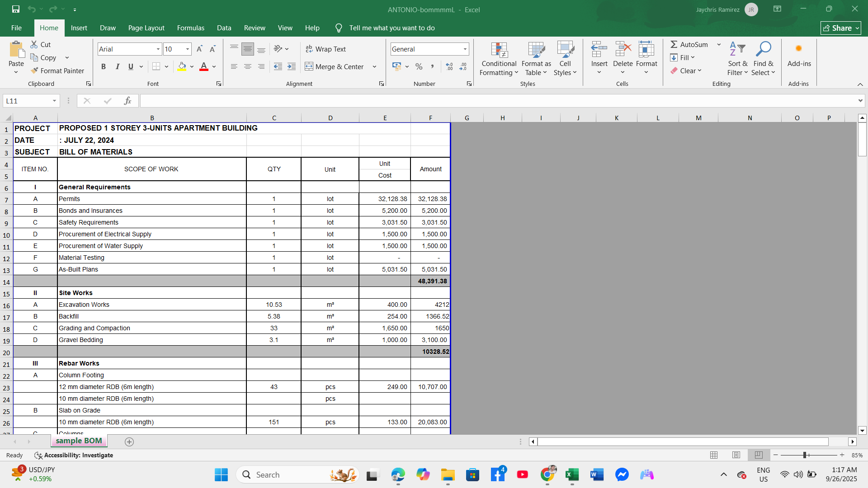Viewport: 868px width, 488px height.
Task: Click Accessibility: Investigate in status bar
Action: pyautogui.click(x=74, y=455)
